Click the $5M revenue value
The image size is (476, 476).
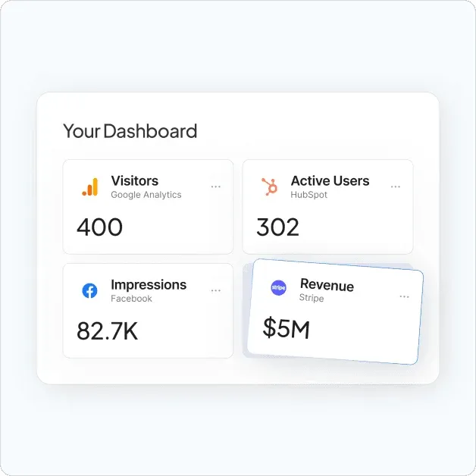click(286, 327)
